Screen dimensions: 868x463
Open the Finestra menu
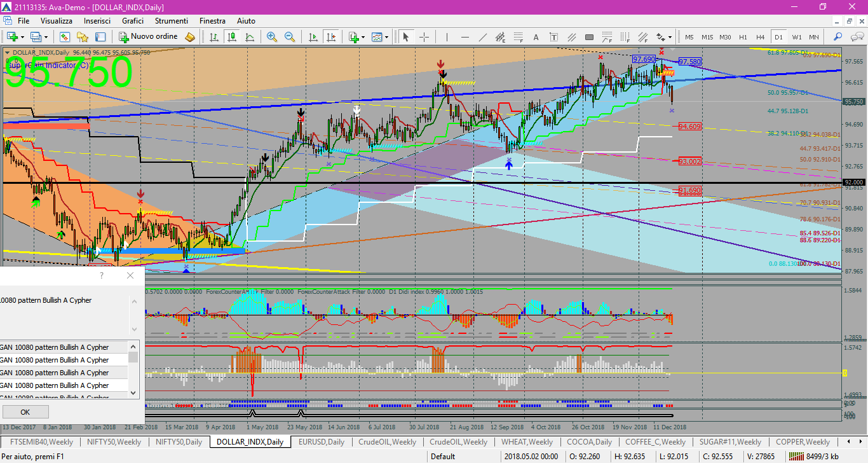click(212, 21)
